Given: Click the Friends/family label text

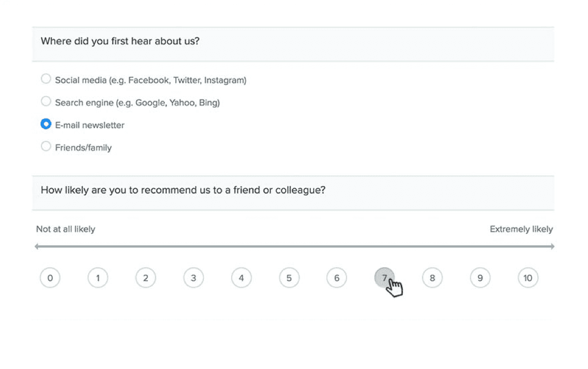Looking at the screenshot, I should tap(83, 148).
